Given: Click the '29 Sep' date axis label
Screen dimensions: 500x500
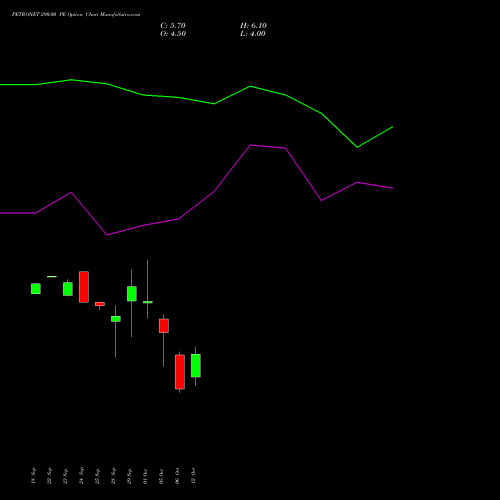Looking at the screenshot, I should pyautogui.click(x=129, y=476).
